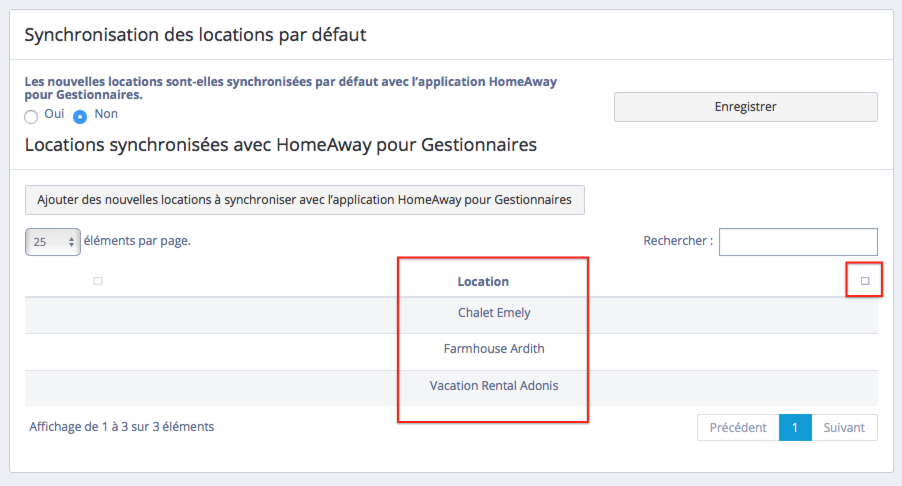The width and height of the screenshot is (902, 486).
Task: Click pagination page number 1
Action: tap(794, 428)
